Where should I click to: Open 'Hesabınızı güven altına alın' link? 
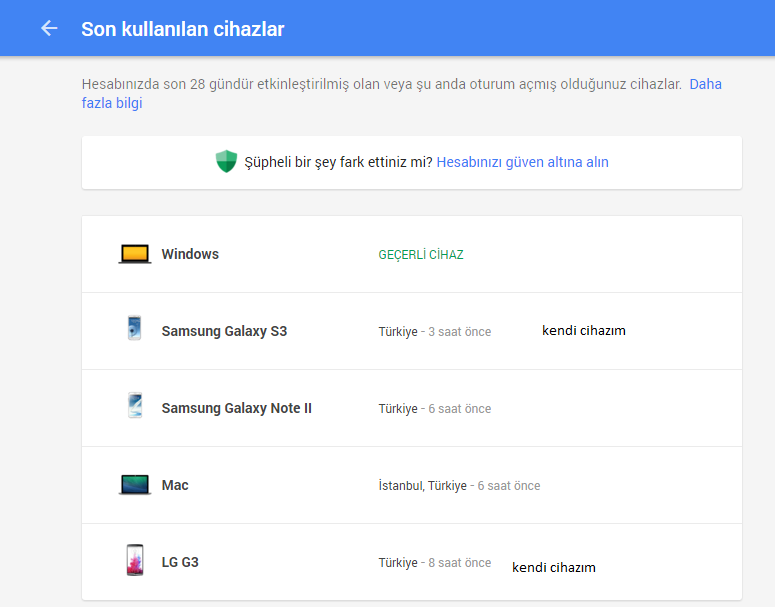coord(522,162)
